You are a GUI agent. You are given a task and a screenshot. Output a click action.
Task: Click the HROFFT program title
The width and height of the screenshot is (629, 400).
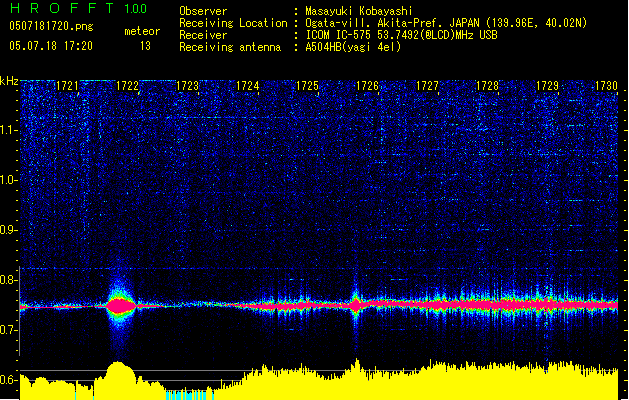[x=62, y=8]
